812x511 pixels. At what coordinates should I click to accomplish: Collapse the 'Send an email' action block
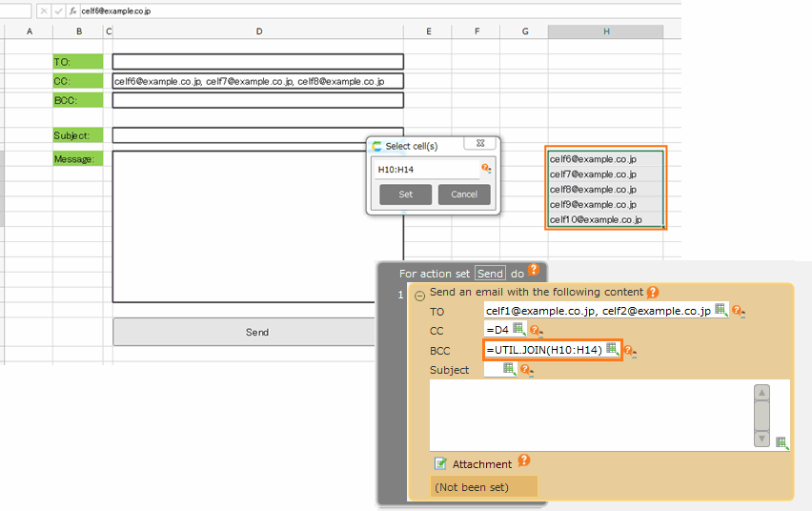coord(419,296)
